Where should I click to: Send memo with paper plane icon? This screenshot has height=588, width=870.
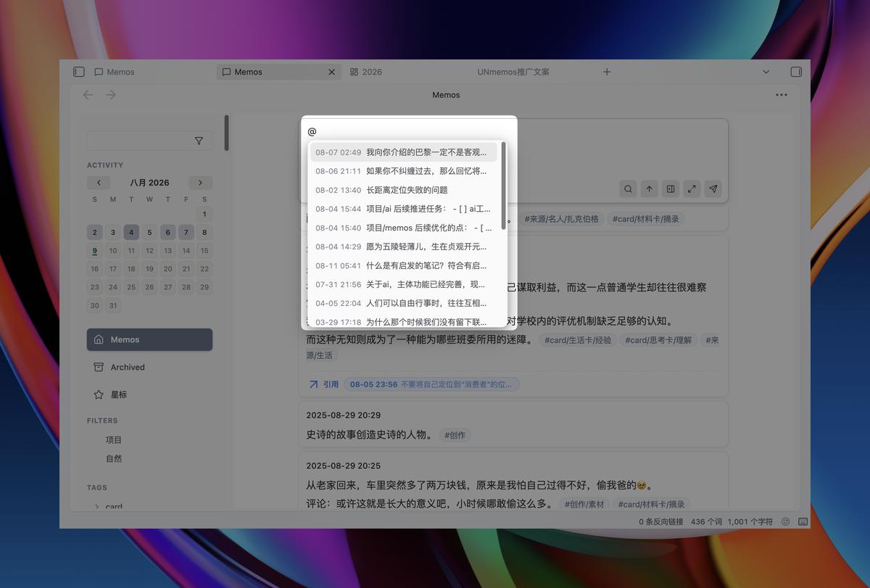pos(713,189)
